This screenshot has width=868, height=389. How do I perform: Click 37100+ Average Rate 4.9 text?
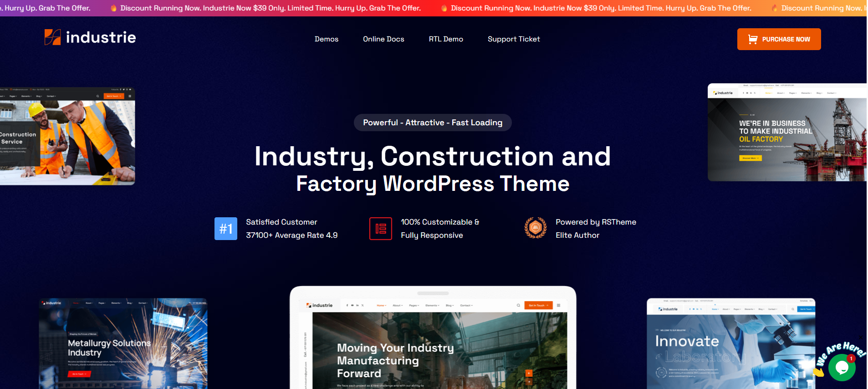coord(292,235)
